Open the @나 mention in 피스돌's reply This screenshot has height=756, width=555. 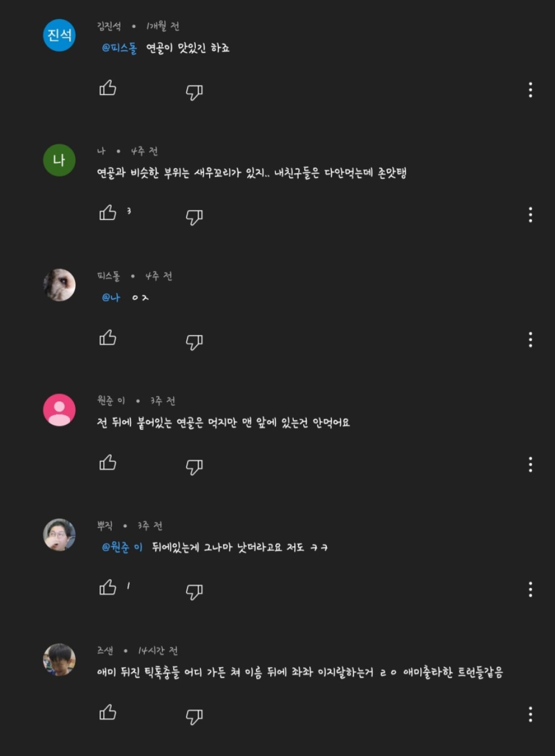point(111,298)
